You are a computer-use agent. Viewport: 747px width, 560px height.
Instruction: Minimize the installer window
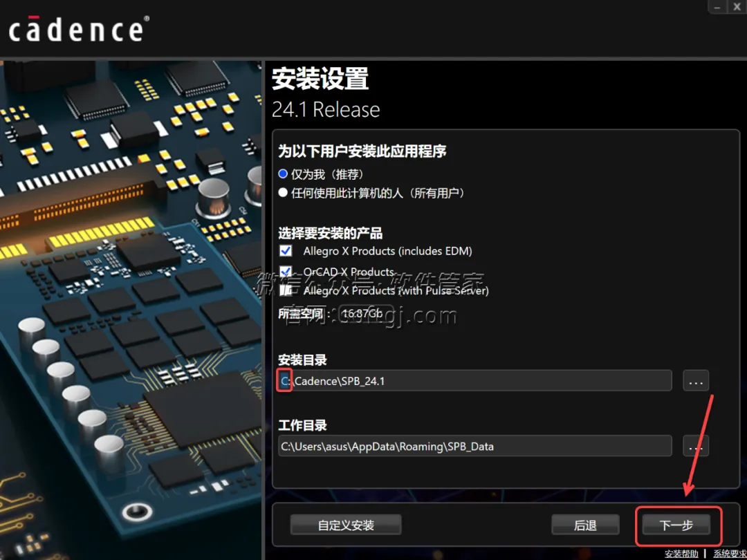click(x=717, y=7)
